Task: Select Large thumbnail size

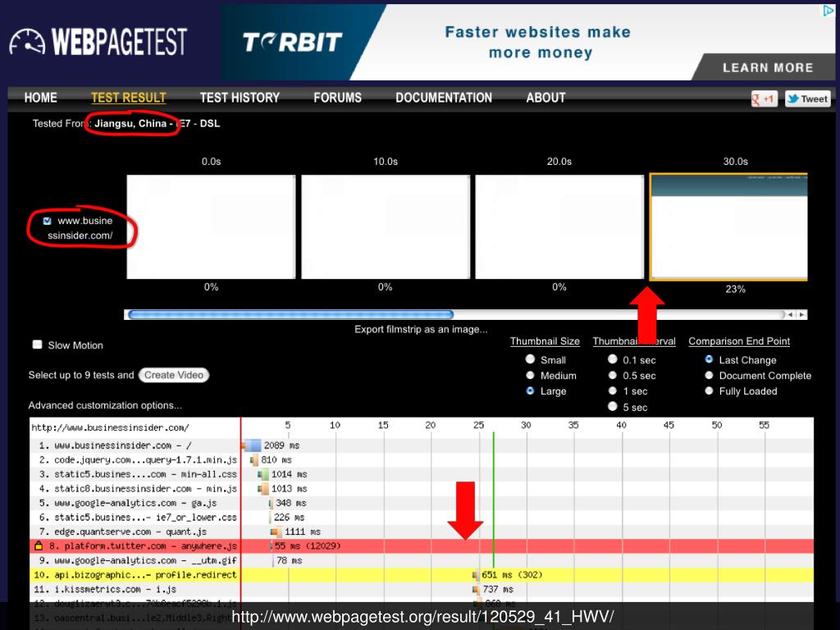Action: point(531,390)
